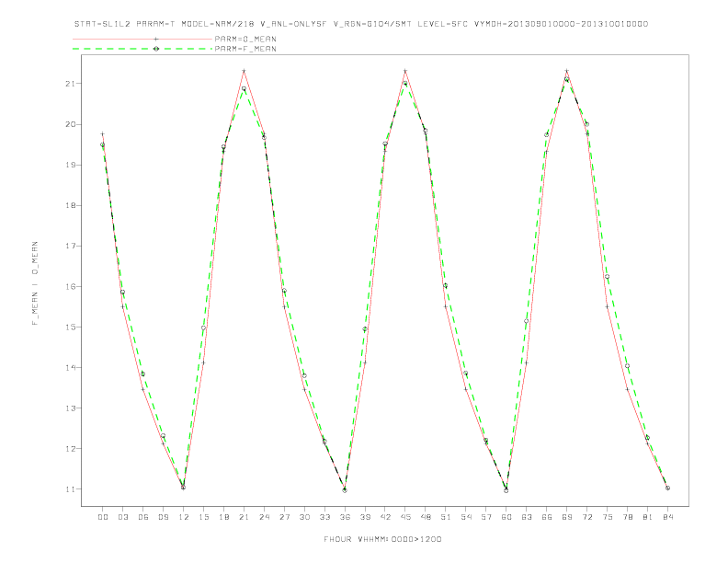Click x-axis forecast hour label 84
Screen dimensions: 728x563
[667, 517]
